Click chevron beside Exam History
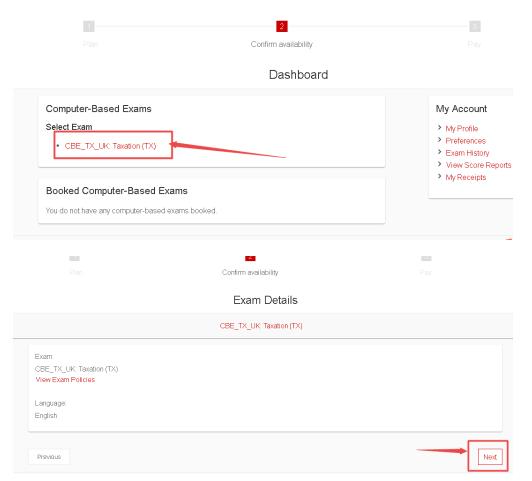532x481 pixels. 439,152
